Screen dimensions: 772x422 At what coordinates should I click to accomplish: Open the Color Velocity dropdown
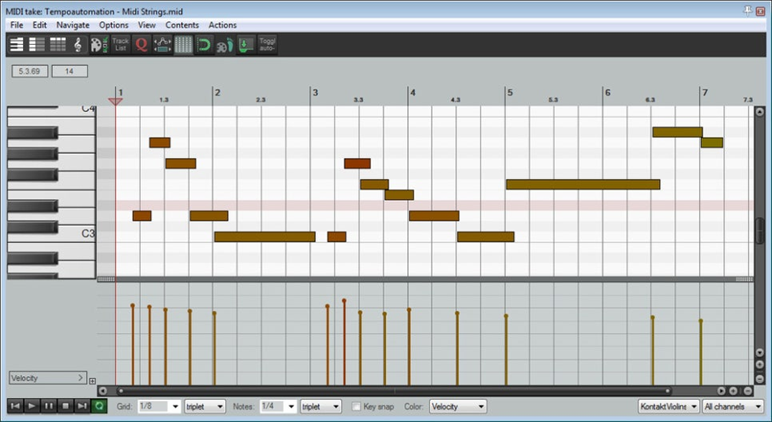[458, 406]
